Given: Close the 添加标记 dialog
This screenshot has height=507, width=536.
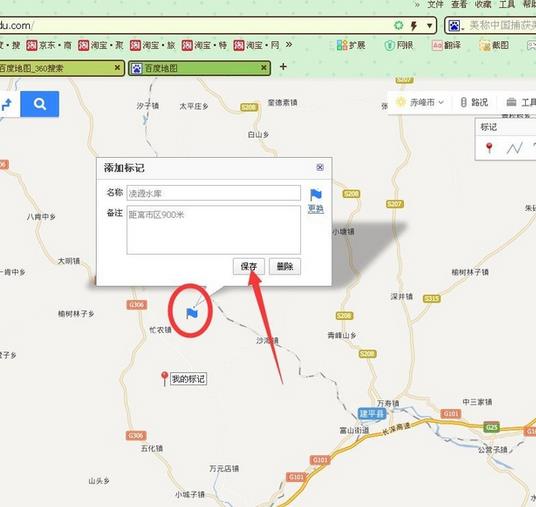Looking at the screenshot, I should click(320, 167).
